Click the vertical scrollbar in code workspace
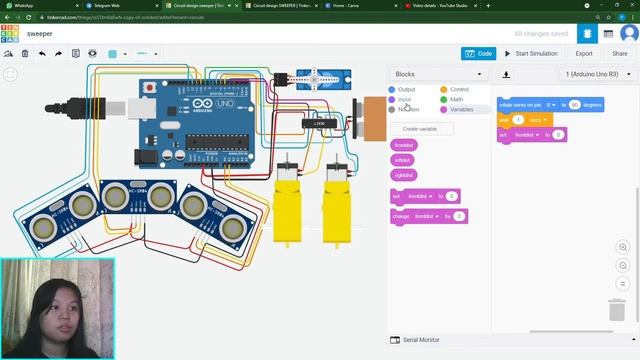Screen dimensions: 640x360 (638, 255)
